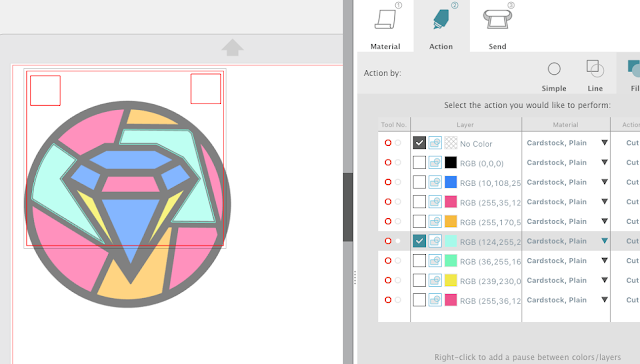Image resolution: width=640 pixels, height=364 pixels.
Task: Click the black RGB (0,0,0) swatch
Action: point(451,162)
